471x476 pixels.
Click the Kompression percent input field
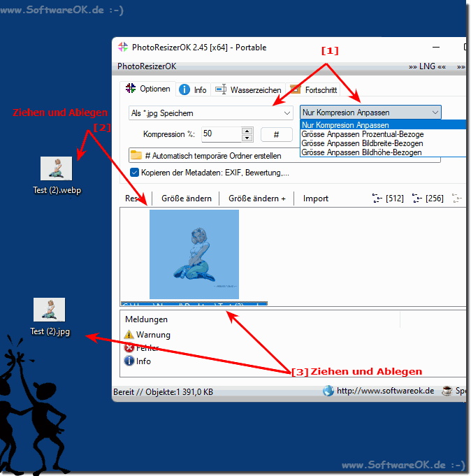(x=222, y=134)
